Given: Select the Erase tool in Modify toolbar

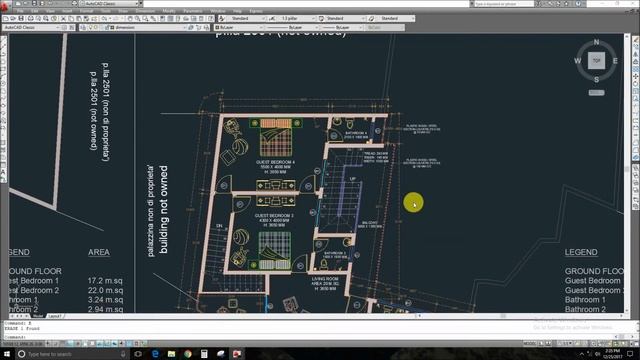Looking at the screenshot, I should pyautogui.click(x=636, y=40).
